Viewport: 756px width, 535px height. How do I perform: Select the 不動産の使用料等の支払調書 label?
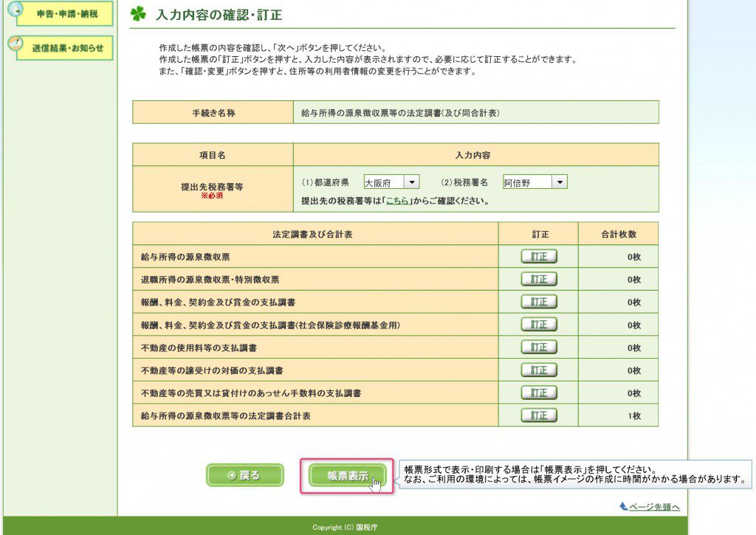tap(199, 348)
